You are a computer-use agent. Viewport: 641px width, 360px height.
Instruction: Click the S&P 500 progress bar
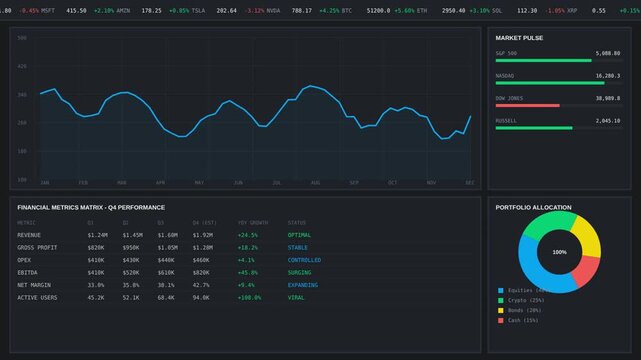pyautogui.click(x=543, y=60)
